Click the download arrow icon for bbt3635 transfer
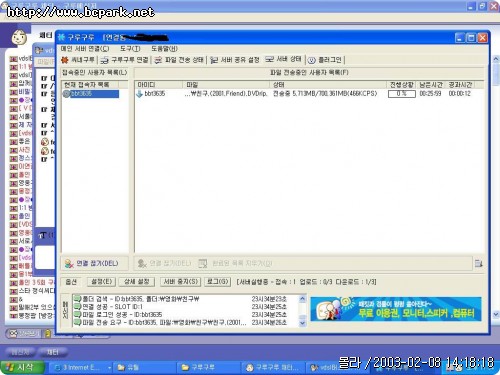The image size is (500, 375). pyautogui.click(x=139, y=94)
